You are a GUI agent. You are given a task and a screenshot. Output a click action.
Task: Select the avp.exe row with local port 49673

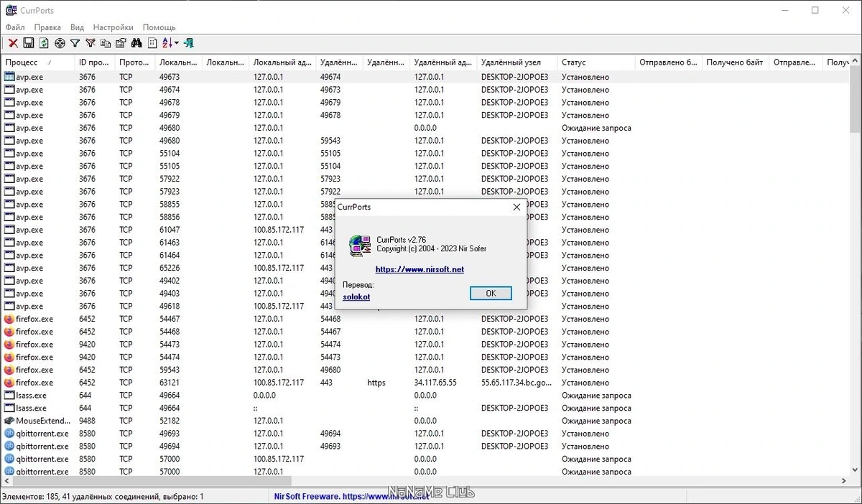pyautogui.click(x=425, y=77)
